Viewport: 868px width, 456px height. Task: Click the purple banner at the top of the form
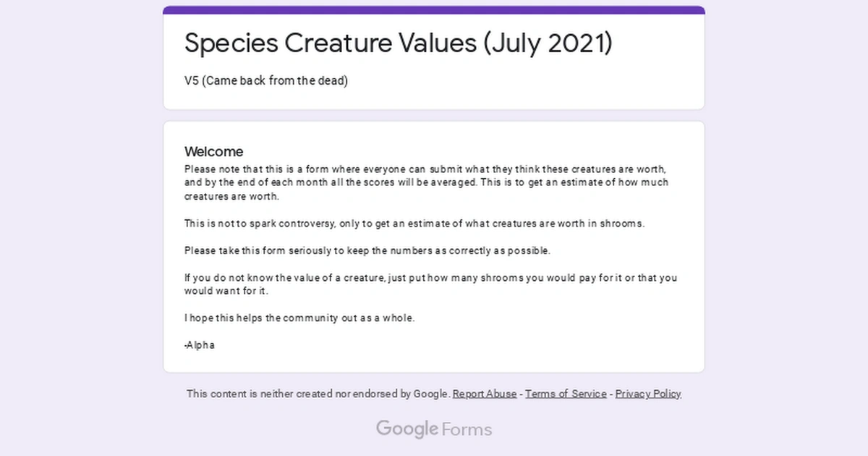tap(433, 8)
